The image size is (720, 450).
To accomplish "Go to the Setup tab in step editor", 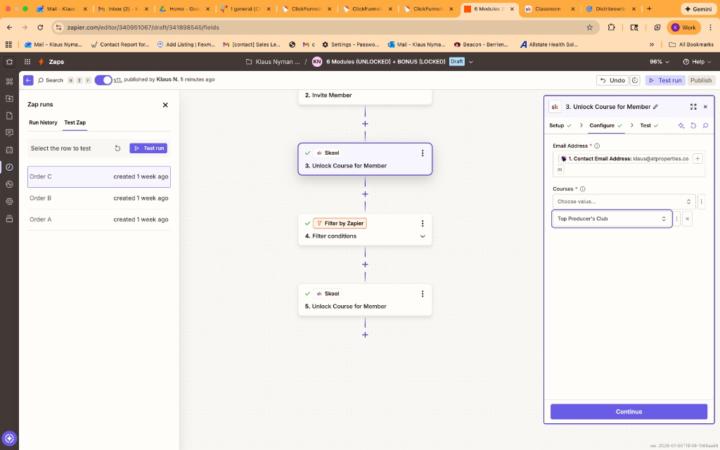I will coord(559,125).
